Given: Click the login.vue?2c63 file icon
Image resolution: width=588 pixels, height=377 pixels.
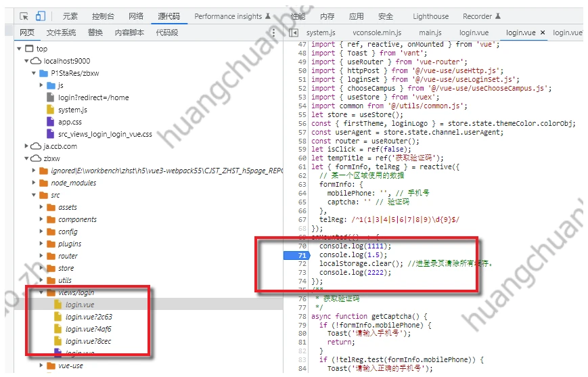Looking at the screenshot, I should pyautogui.click(x=58, y=317).
